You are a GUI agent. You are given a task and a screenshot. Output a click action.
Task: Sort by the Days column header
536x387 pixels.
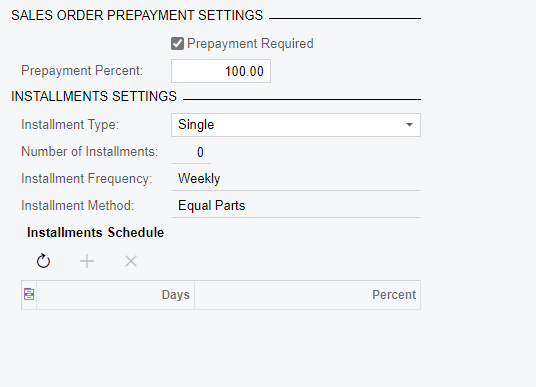pyautogui.click(x=116, y=295)
